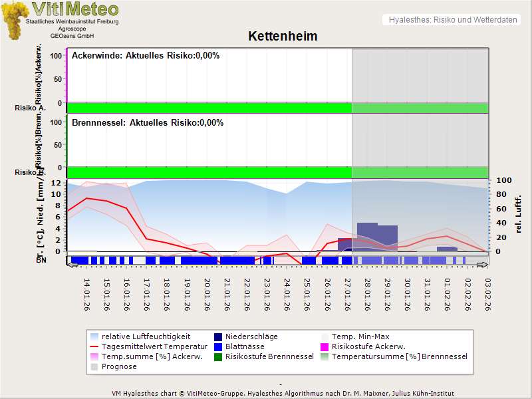Click the left timeline arrow icon
The image size is (532, 399).
pos(72,265)
